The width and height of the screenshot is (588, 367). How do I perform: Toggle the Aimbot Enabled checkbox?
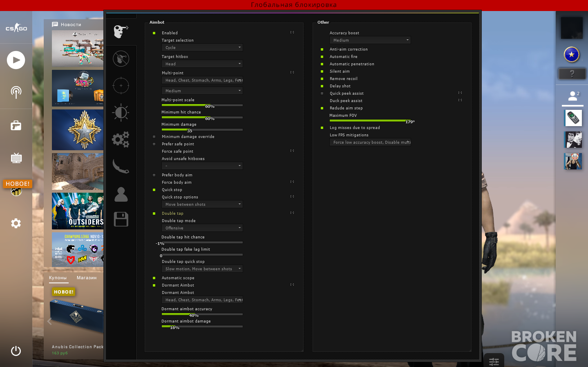click(x=154, y=33)
